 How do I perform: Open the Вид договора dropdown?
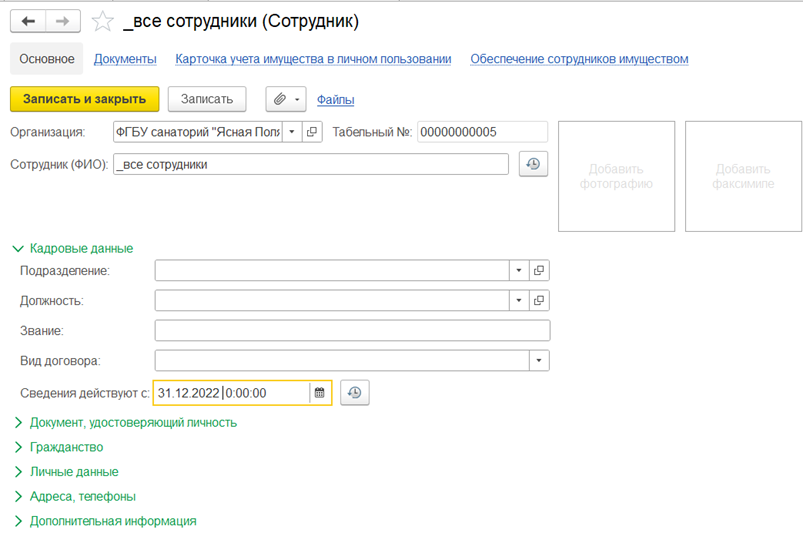click(x=539, y=361)
